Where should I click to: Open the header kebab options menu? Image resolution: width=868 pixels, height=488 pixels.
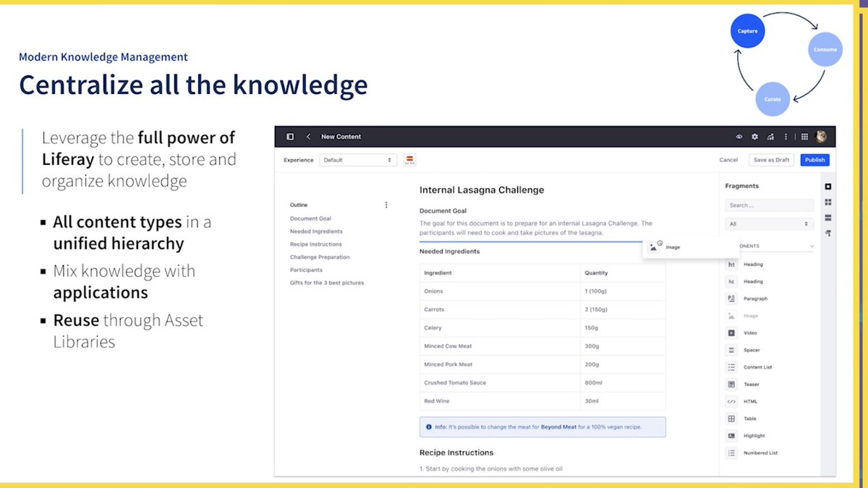click(x=786, y=137)
